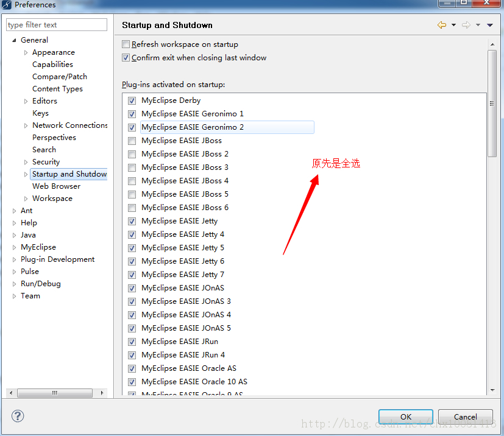Uncheck MyEclipse EASIE Oracle AS
Image resolution: width=504 pixels, height=436 pixels.
[x=132, y=368]
